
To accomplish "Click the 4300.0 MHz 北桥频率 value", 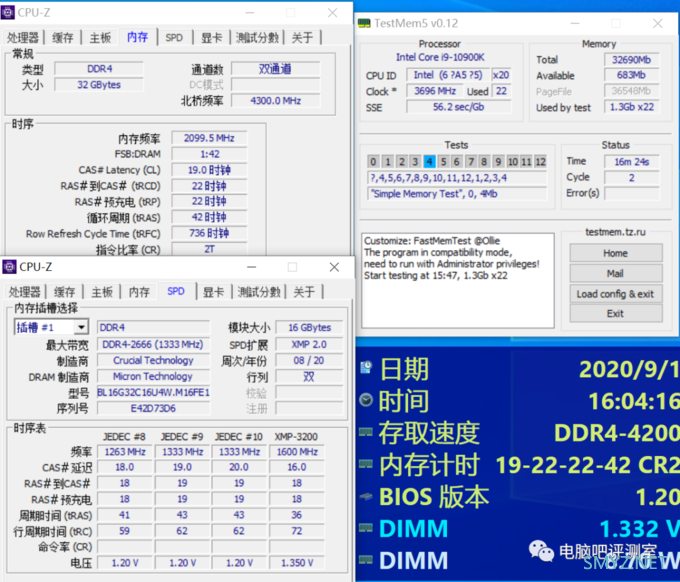I will point(276,101).
